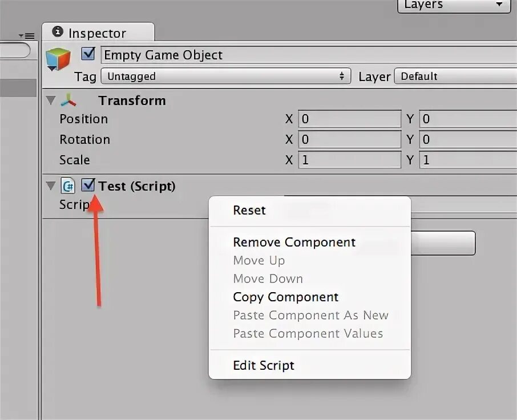Collapse the Test Script component foldout

tap(51, 186)
